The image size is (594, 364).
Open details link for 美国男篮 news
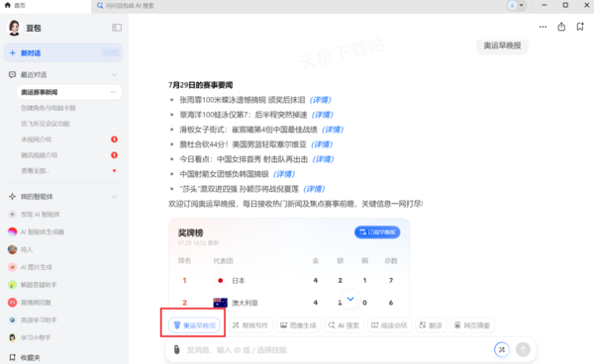point(322,144)
